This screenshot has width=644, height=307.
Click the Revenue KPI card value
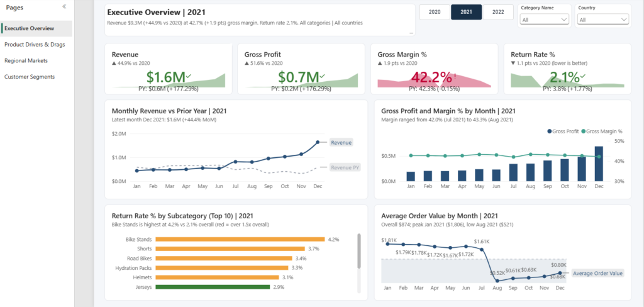pos(166,77)
